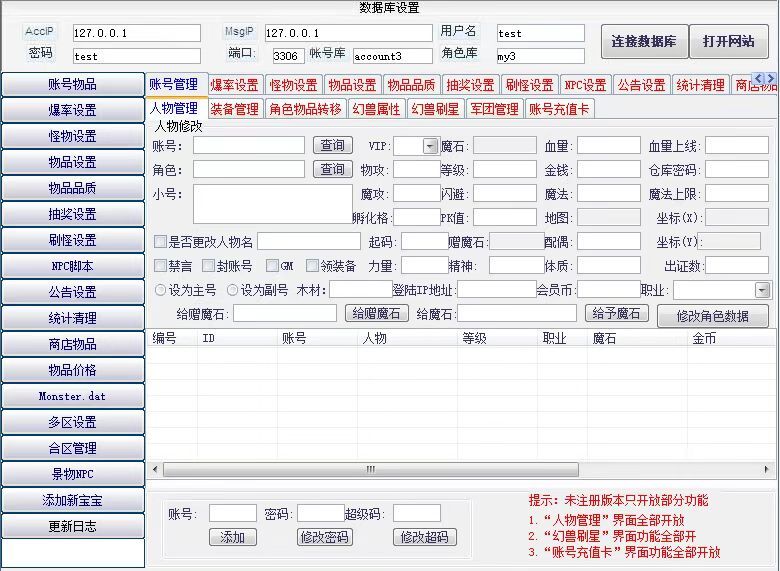Open 更新日志 in the left sidebar
780x571 pixels.
pos(73,526)
